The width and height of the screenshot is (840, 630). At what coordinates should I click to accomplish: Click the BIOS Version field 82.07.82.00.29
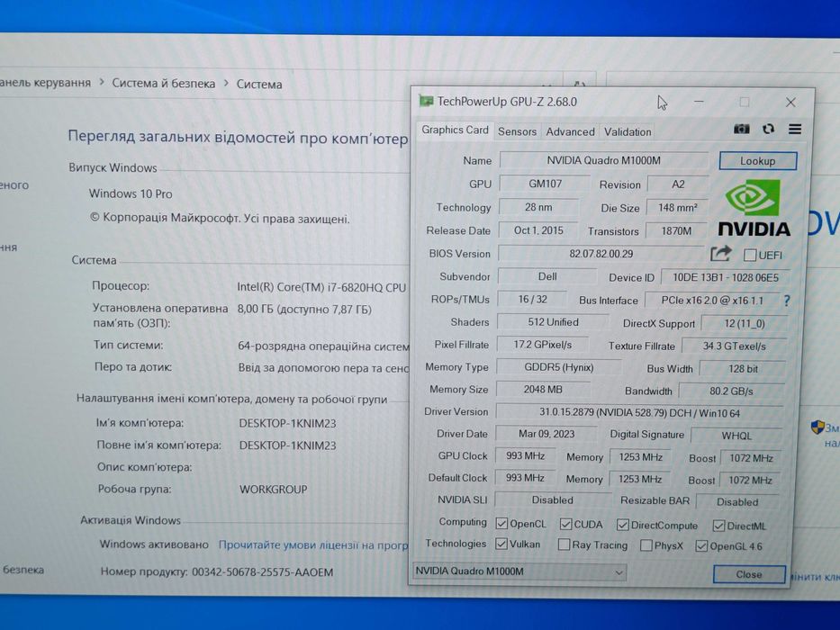[601, 254]
